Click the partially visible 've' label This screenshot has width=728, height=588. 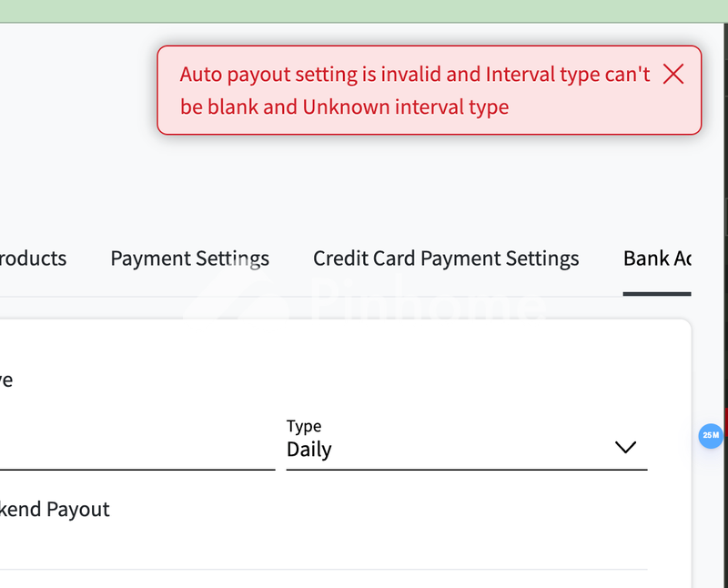pos(5,380)
